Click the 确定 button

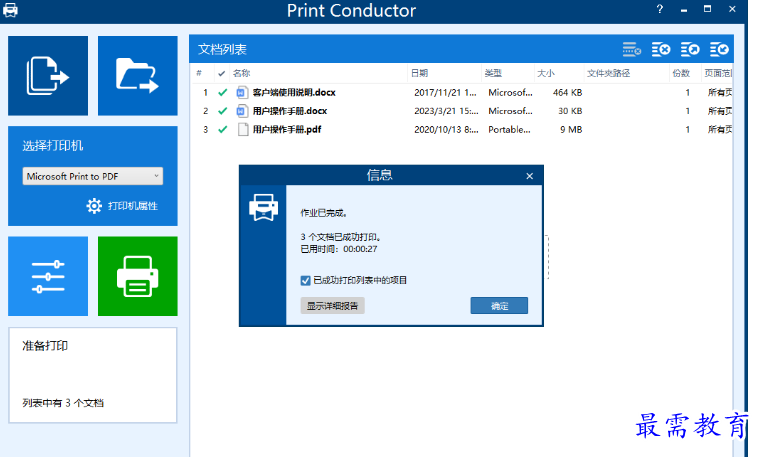499,306
